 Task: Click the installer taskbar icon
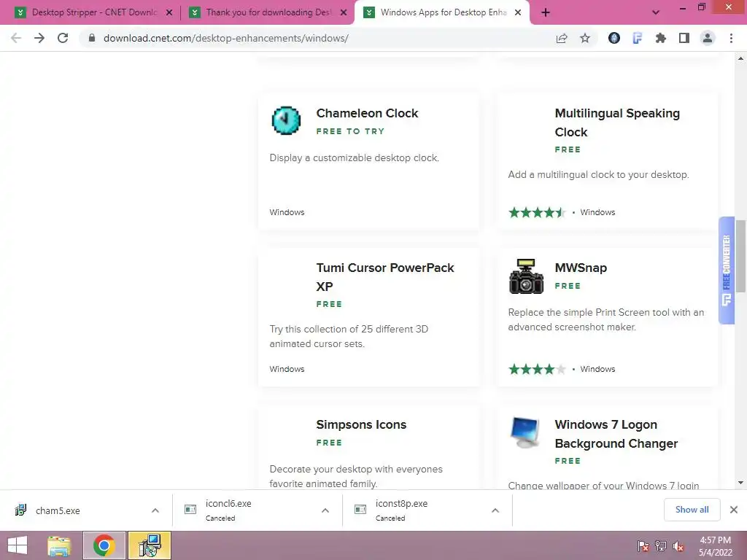coord(149,545)
